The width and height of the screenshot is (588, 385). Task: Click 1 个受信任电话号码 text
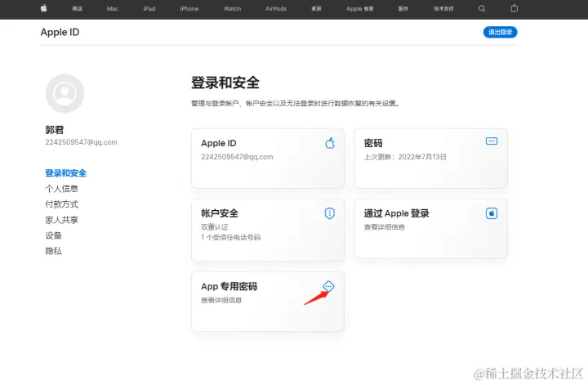click(x=230, y=237)
